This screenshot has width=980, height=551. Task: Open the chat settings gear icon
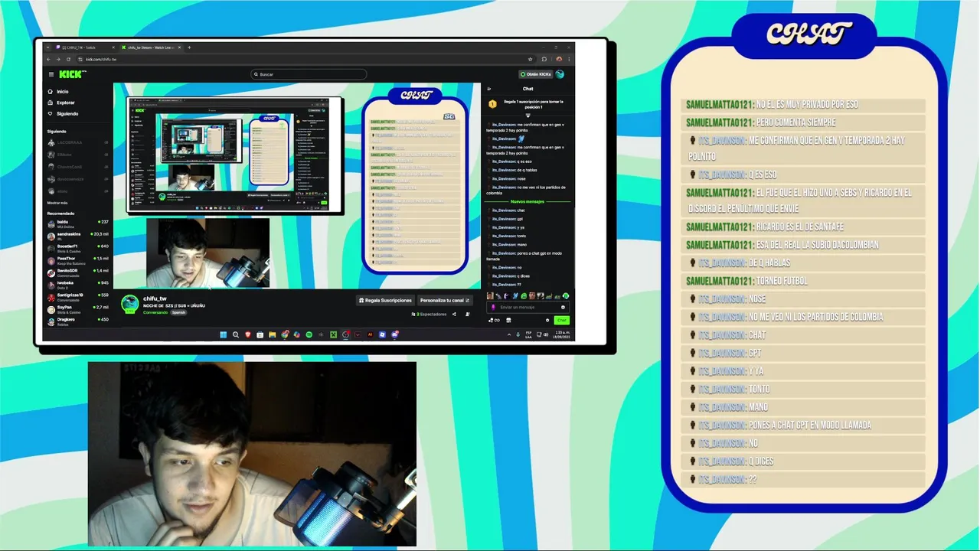coord(547,320)
